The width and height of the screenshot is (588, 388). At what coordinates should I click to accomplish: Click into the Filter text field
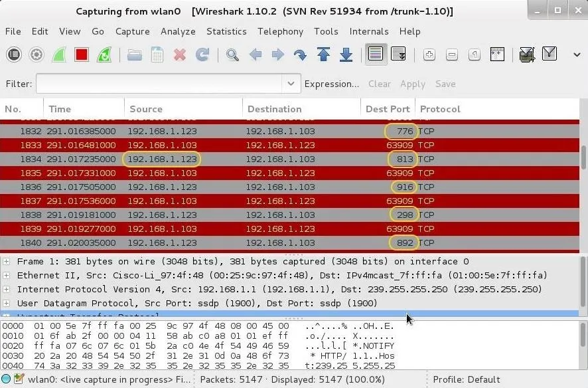159,84
